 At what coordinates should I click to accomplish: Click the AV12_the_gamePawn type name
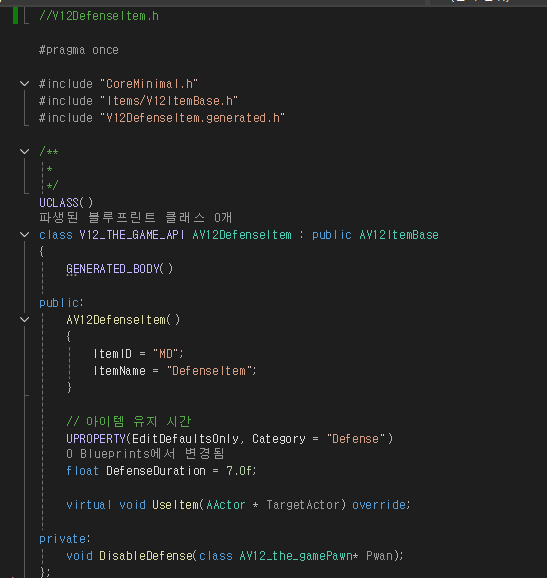point(296,556)
